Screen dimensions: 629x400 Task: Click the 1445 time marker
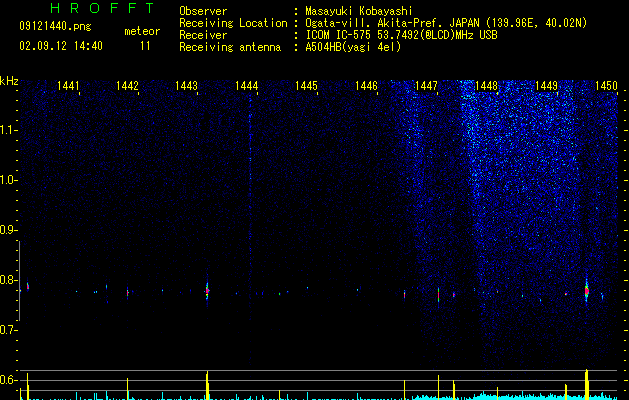pos(306,86)
